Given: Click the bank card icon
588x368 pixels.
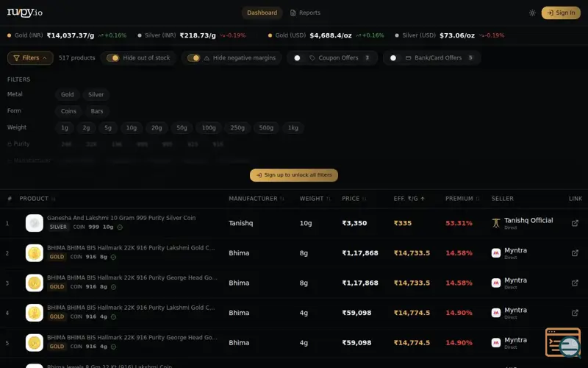Looking at the screenshot, I should click(x=409, y=58).
